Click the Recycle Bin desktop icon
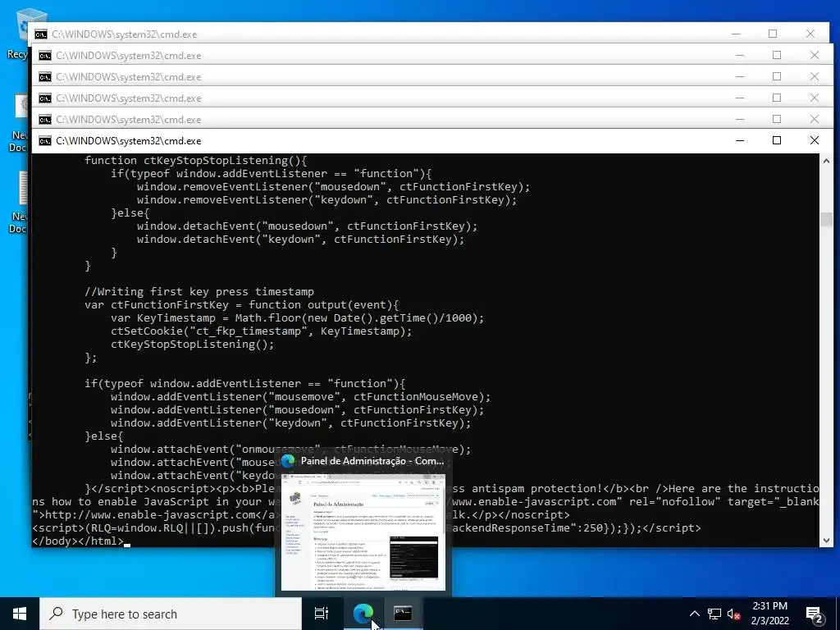This screenshot has height=630, width=840. (x=21, y=32)
